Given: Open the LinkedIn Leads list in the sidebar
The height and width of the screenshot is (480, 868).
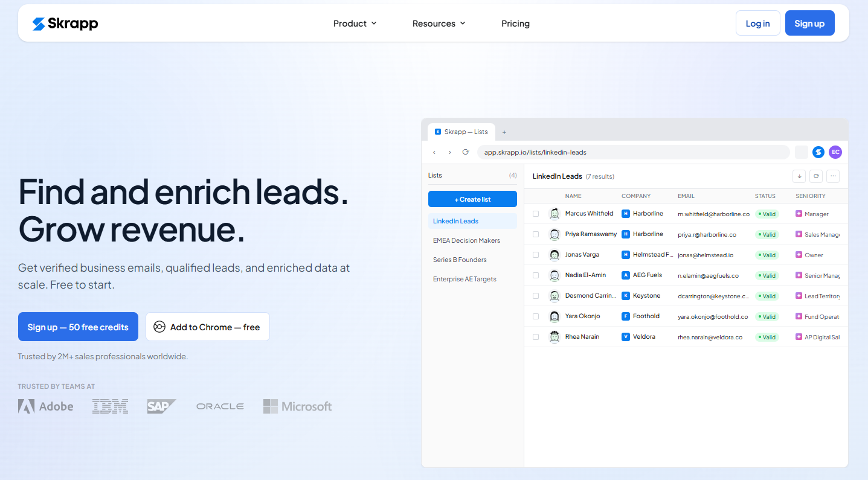Looking at the screenshot, I should pos(472,221).
